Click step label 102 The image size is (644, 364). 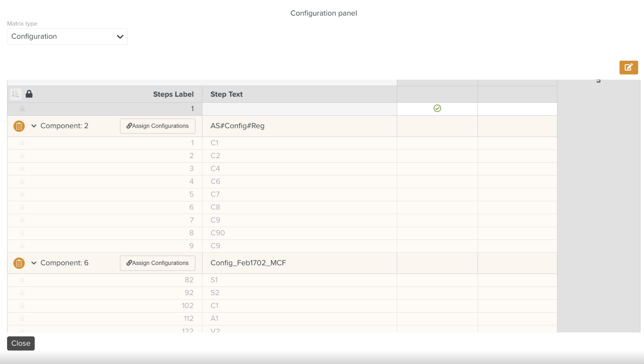click(188, 306)
